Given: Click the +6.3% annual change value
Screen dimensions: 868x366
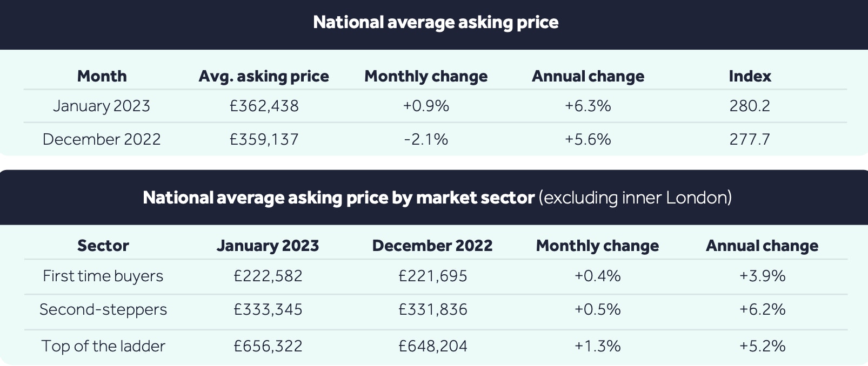Looking at the screenshot, I should click(588, 106).
